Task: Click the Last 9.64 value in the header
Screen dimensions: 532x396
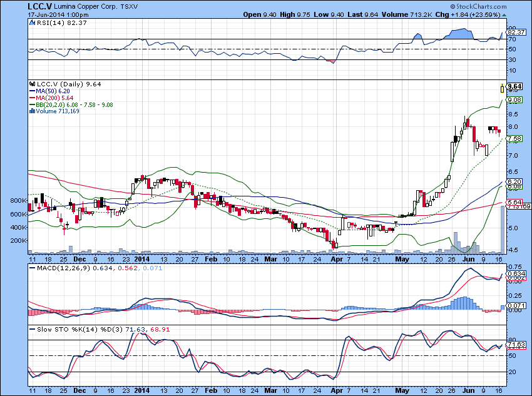Action: (362, 14)
